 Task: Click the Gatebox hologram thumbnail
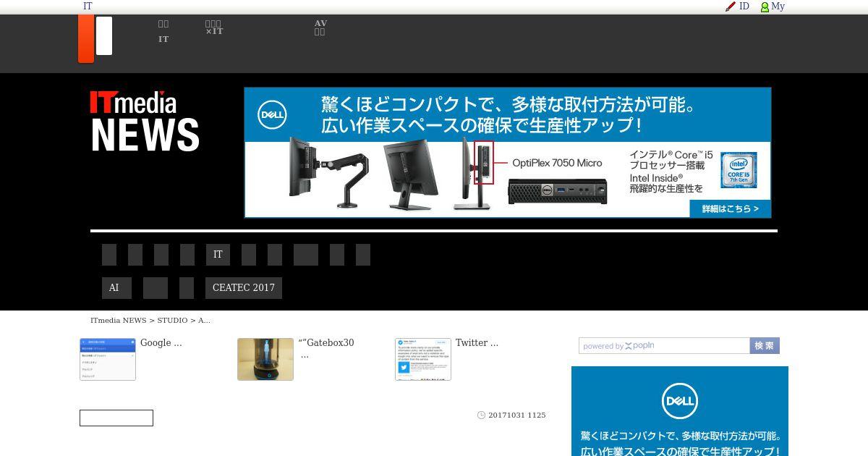(x=265, y=359)
